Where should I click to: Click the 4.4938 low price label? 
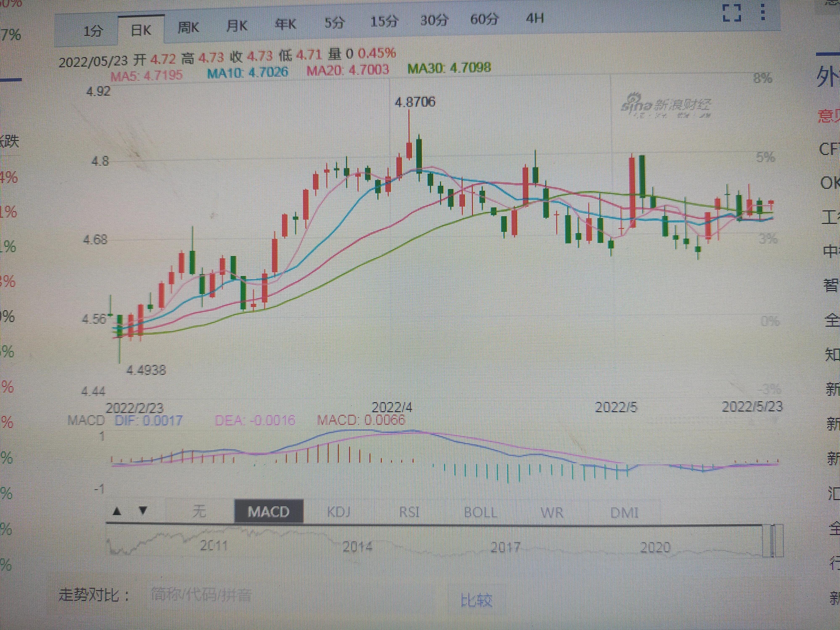click(x=146, y=370)
